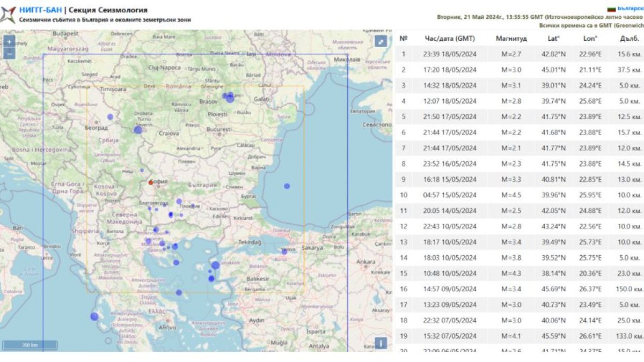Screen dimensions: 644x362
Task: Open the НИГГ-БАН header link
Action: [40, 10]
